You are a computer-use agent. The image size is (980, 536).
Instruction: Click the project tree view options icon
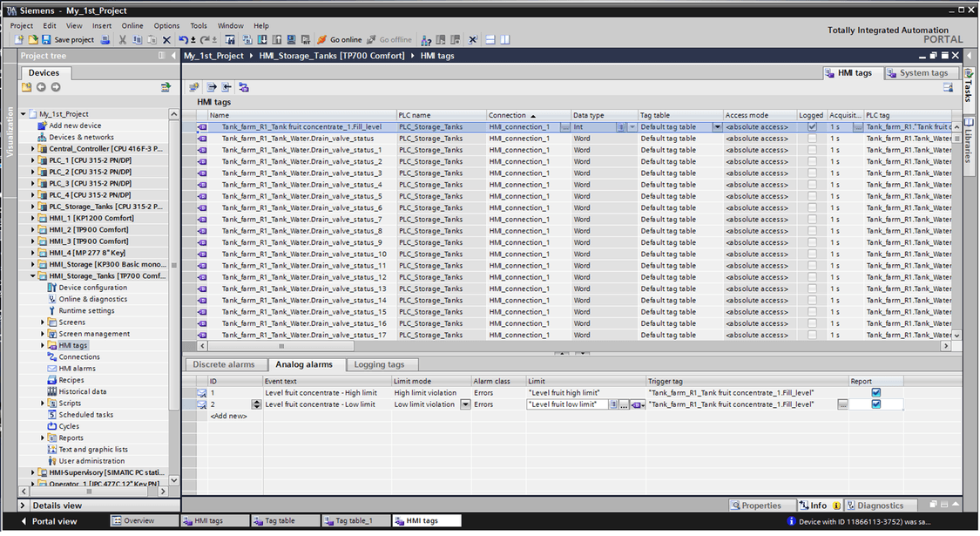coord(166,87)
